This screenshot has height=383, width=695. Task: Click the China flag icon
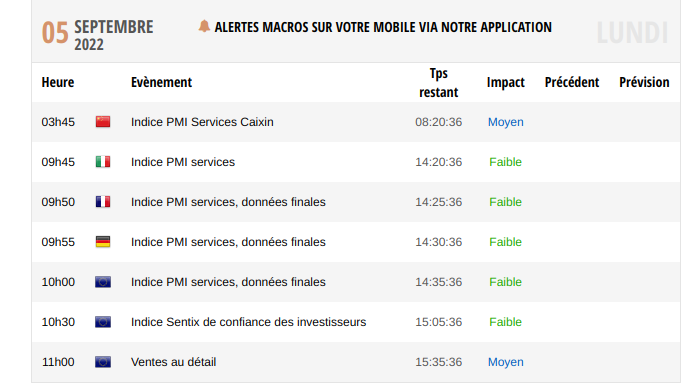click(x=103, y=122)
